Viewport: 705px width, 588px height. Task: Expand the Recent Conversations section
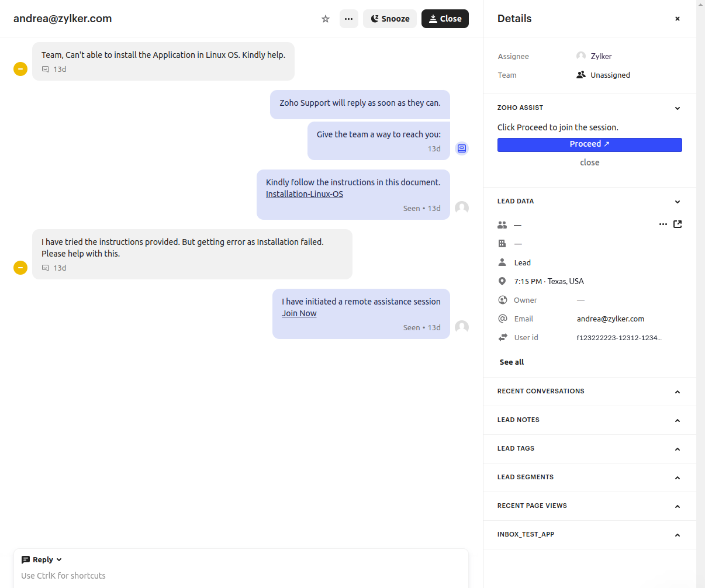pyautogui.click(x=678, y=392)
